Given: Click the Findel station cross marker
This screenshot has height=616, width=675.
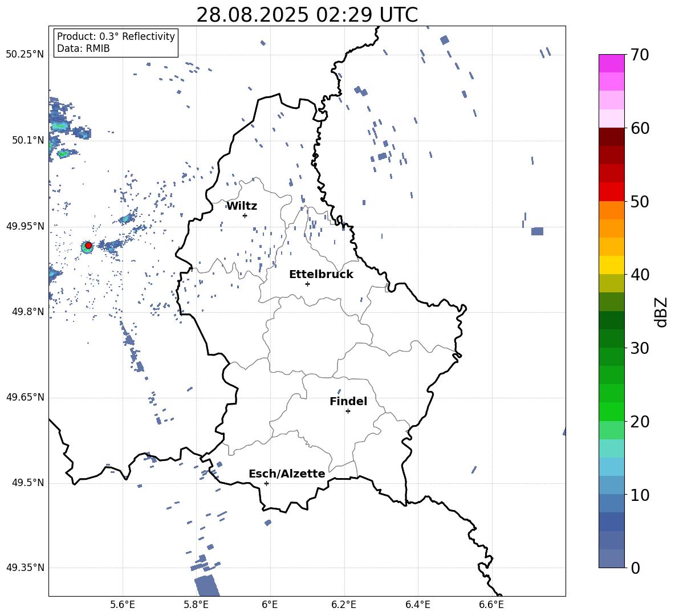Looking at the screenshot, I should coord(348,411).
